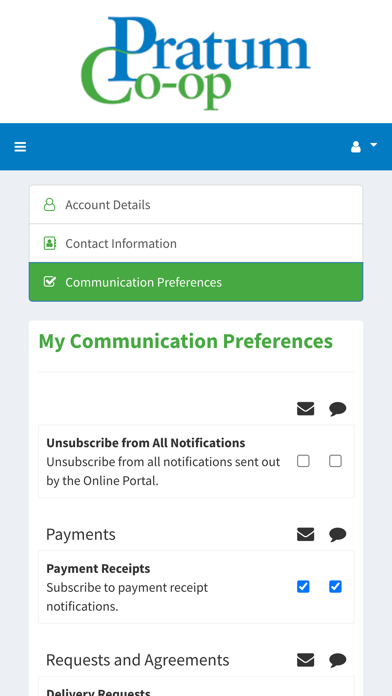392x696 pixels.
Task: Click envelope icon beside Requests and Agreements
Action: click(305, 660)
